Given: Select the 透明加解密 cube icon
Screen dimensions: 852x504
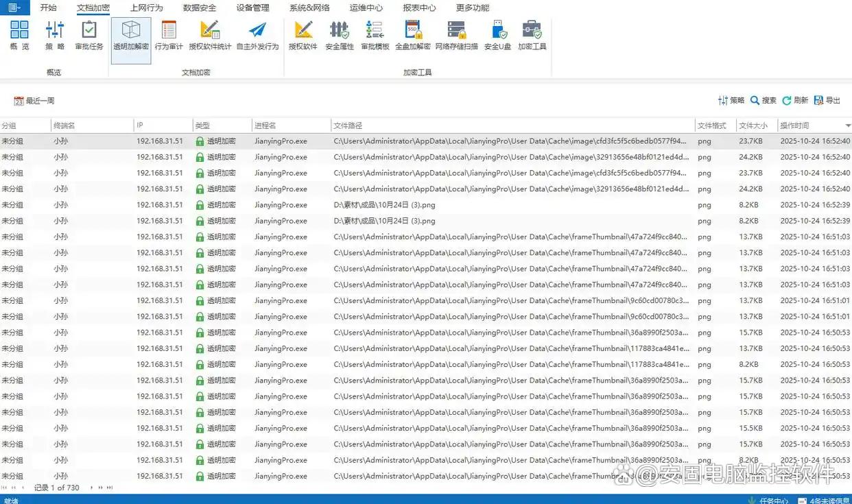Looking at the screenshot, I should tap(131, 35).
